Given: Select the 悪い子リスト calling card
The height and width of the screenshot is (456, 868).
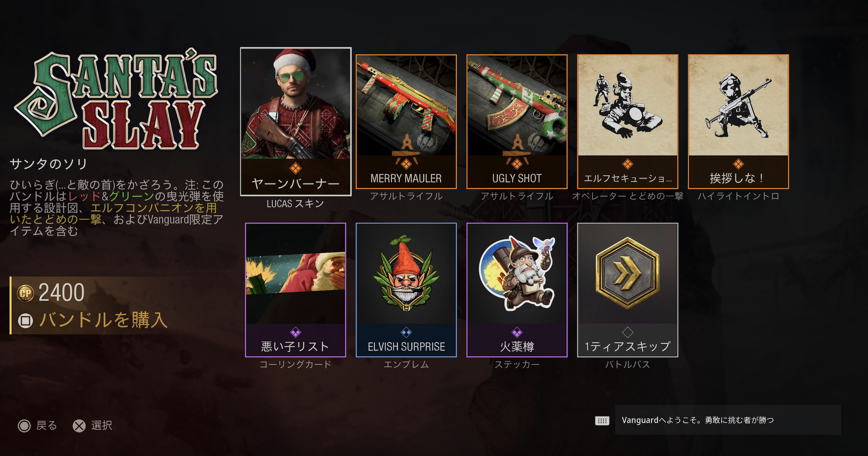Looking at the screenshot, I should [296, 290].
